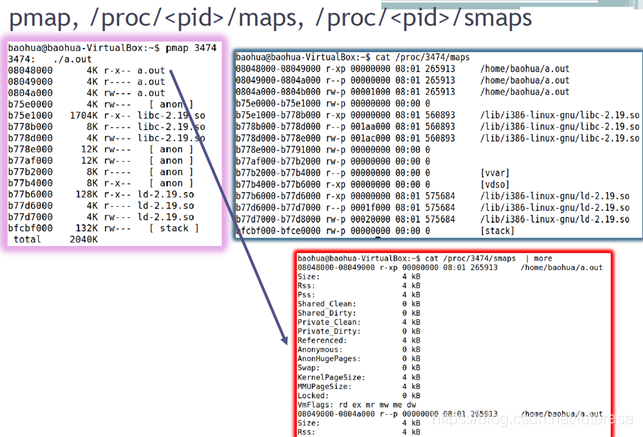Select maps output row 08049000-0804a000 r--p
The height and width of the screenshot is (437, 643).
403,80
